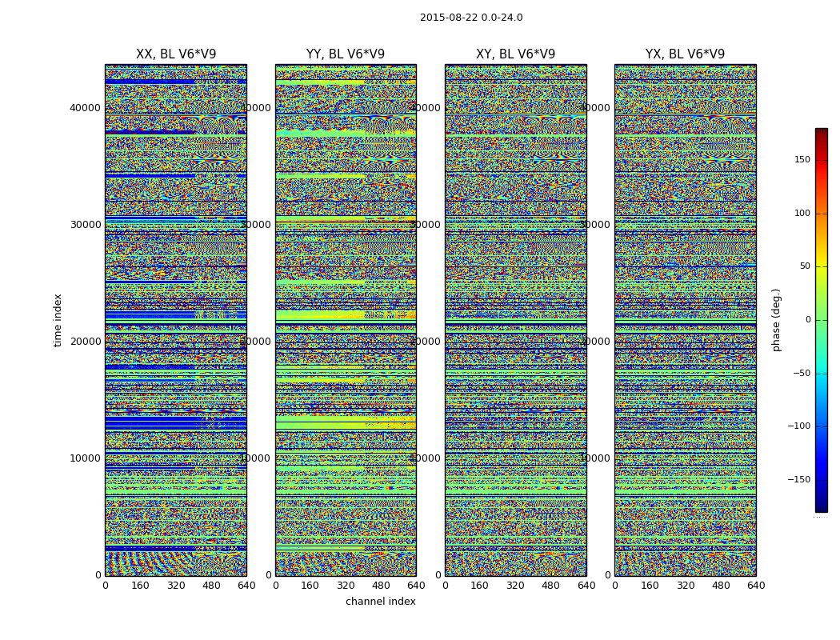
Task: Click inside the YY phase plot panel
Action: (346, 320)
